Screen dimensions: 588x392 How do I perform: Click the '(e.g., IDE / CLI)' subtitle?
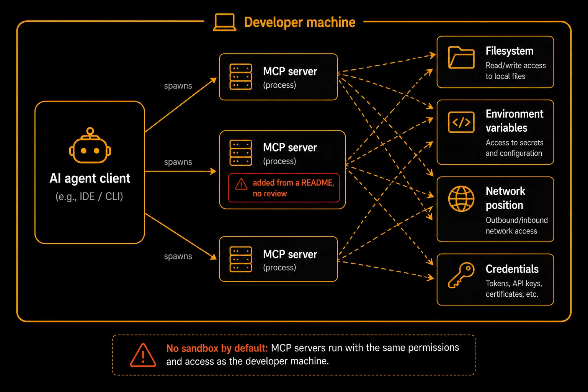(89, 196)
